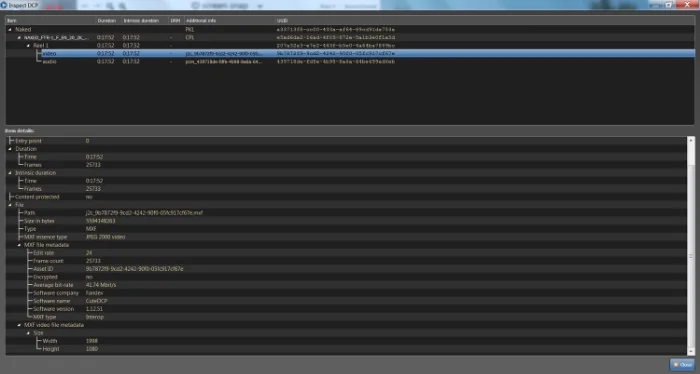Select the audio asset row
Image resolution: width=700 pixels, height=374 pixels.
click(350, 62)
